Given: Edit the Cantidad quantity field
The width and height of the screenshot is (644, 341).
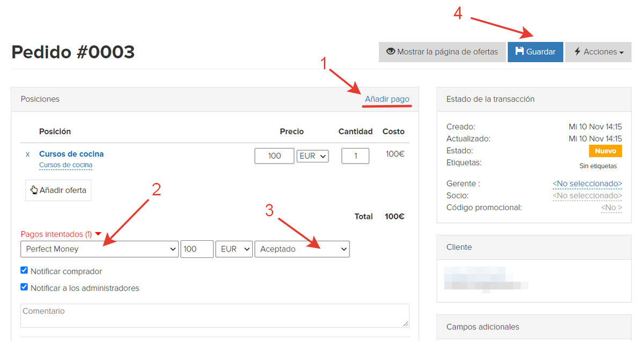Looking at the screenshot, I should tap(355, 156).
